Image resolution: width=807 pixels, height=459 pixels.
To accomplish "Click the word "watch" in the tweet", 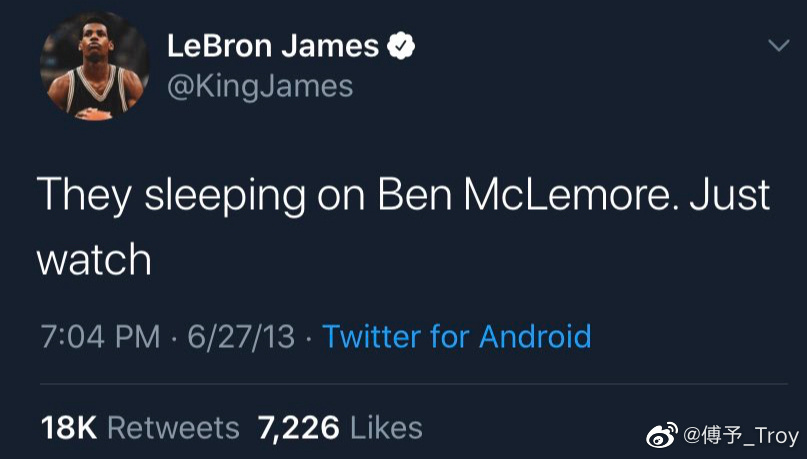I will point(94,261).
